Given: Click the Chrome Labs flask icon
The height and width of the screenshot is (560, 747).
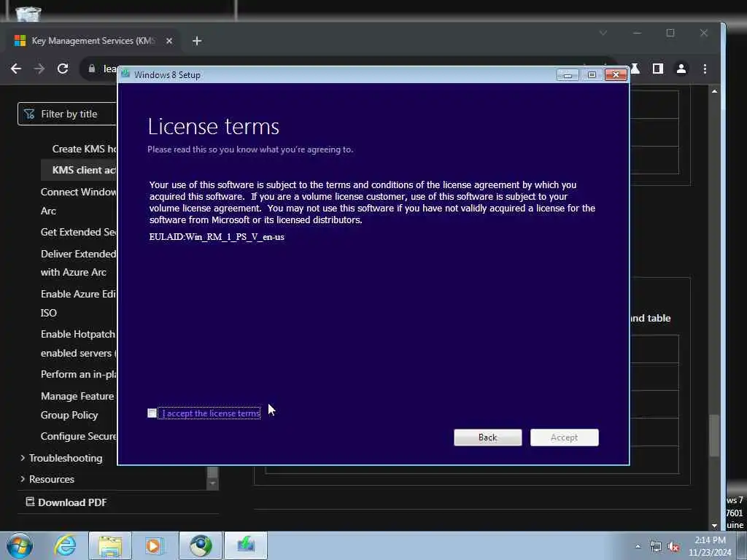Looking at the screenshot, I should coord(635,69).
